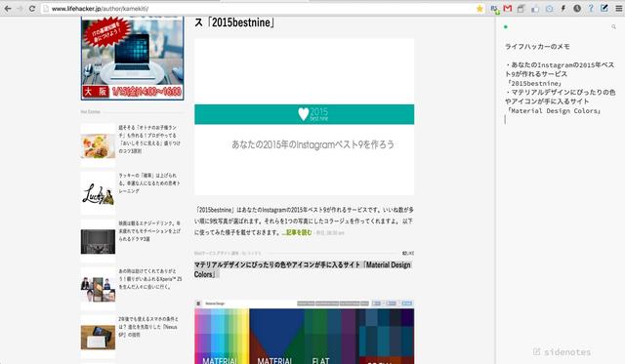The image size is (625, 364).
Task: Open the clock extension icon
Action: (x=577, y=9)
